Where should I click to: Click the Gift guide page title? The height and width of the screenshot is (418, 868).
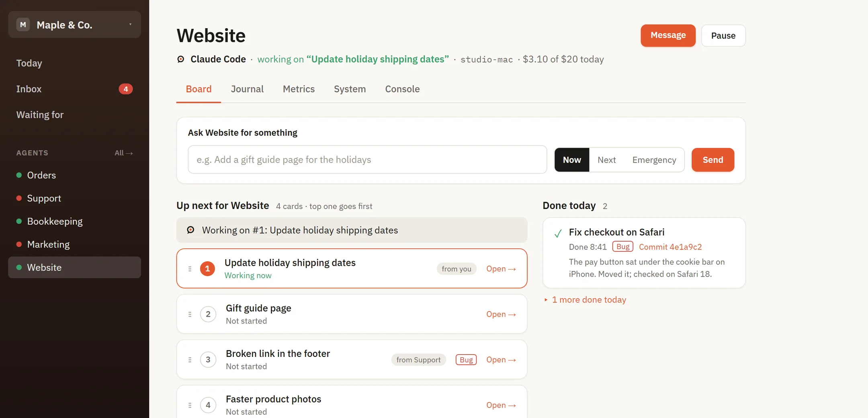pos(258,308)
